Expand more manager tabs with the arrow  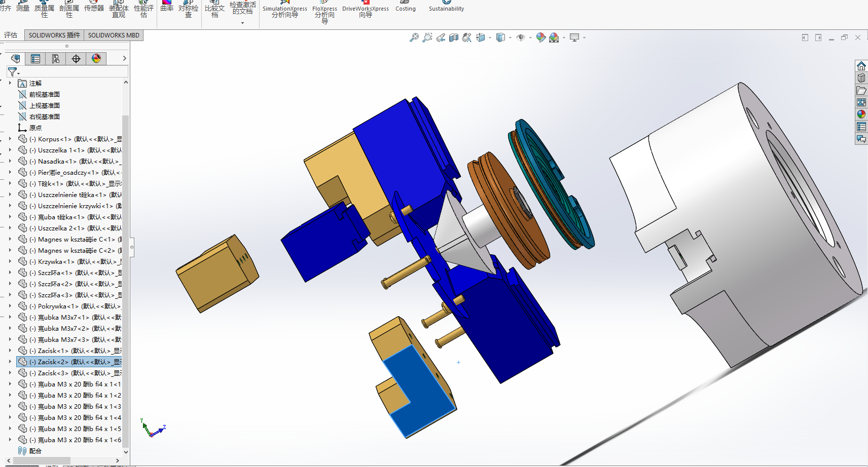tap(124, 59)
